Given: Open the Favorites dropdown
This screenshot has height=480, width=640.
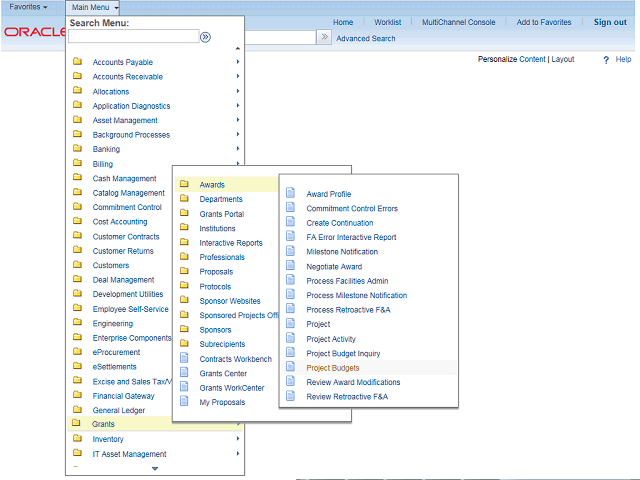Looking at the screenshot, I should tap(28, 7).
